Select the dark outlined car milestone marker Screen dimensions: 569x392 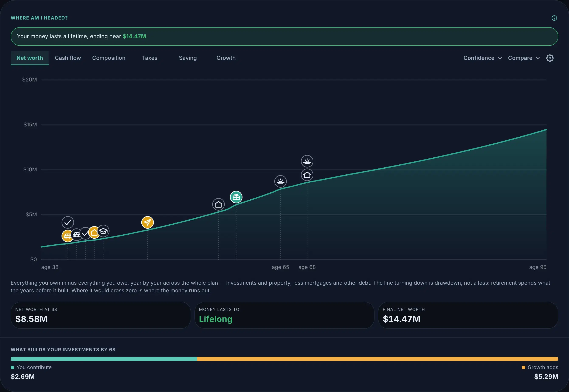pos(76,235)
